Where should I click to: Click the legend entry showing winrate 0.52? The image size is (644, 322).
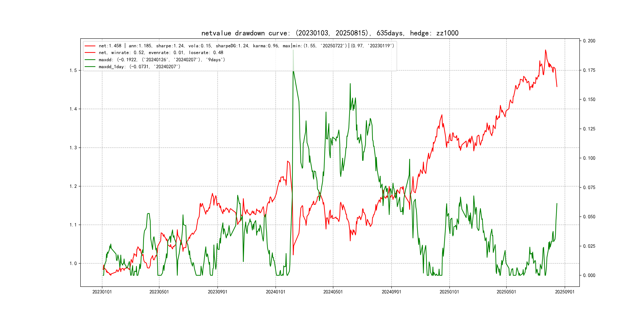tap(161, 53)
